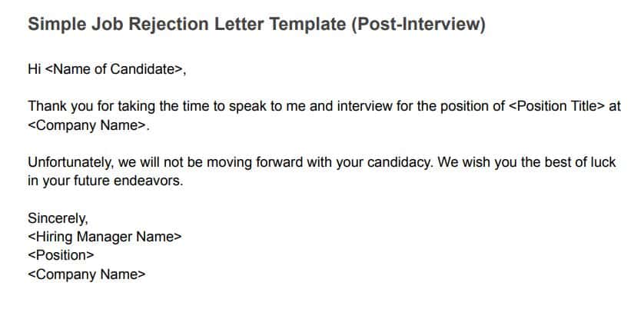Viewport: 644px width, 309px height.
Task: Click the words moving forward
Action: [x=254, y=162]
